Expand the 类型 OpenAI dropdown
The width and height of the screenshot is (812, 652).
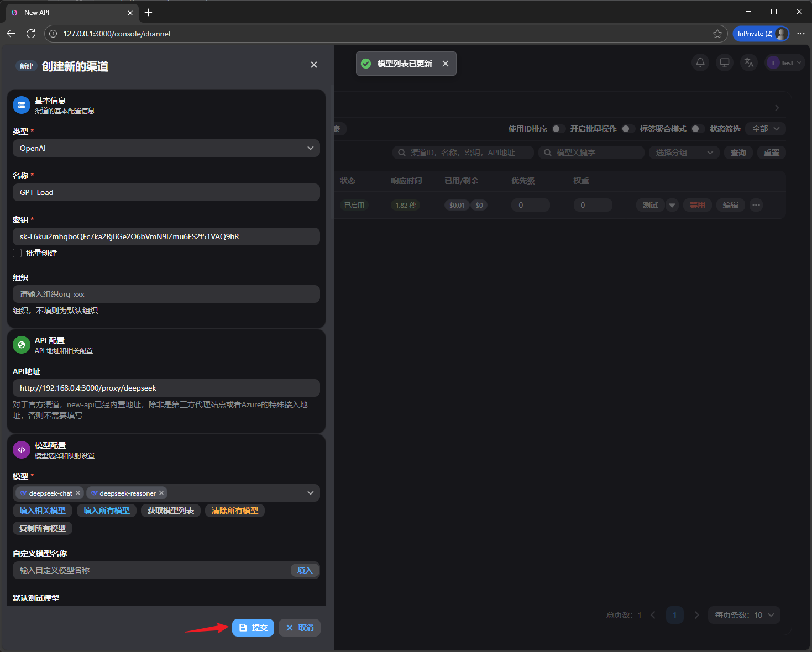pos(166,148)
